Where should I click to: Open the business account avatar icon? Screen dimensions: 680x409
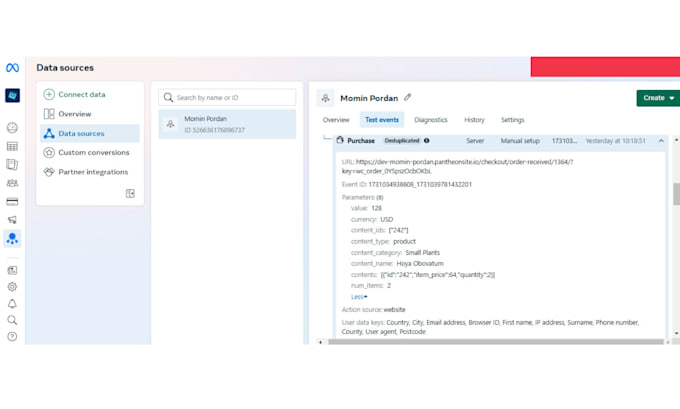(12, 95)
